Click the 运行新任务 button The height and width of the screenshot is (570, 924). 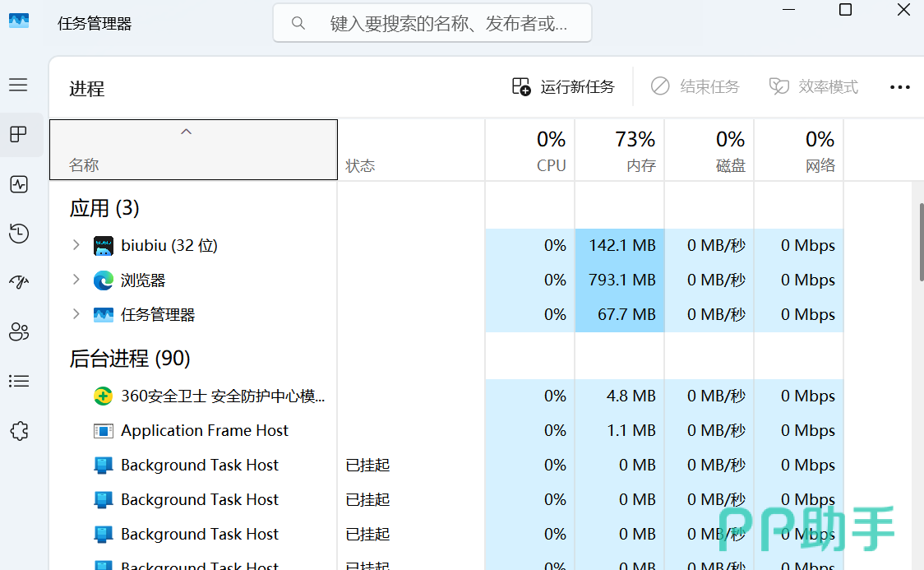(x=563, y=86)
